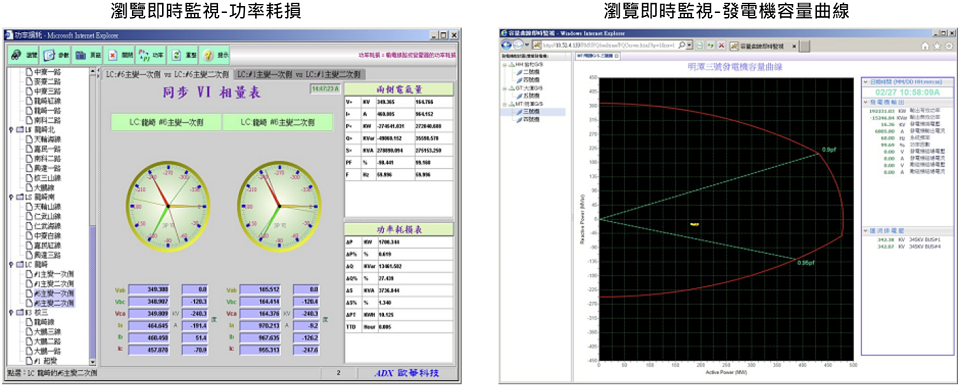Select tree item #1主變一次側
Image resolution: width=960 pixels, height=387 pixels.
(53, 274)
